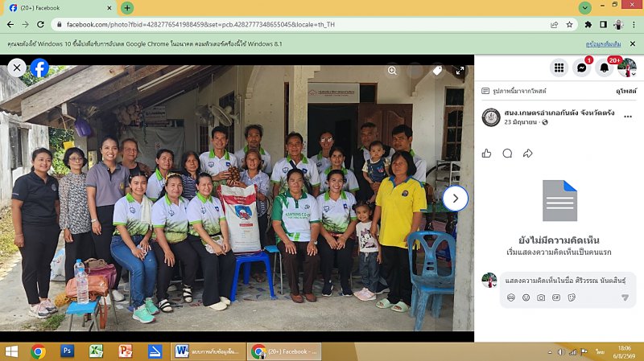Open Chrome extensions puzzle icon
Viewport: 644px width, 361px height.
[588, 25]
